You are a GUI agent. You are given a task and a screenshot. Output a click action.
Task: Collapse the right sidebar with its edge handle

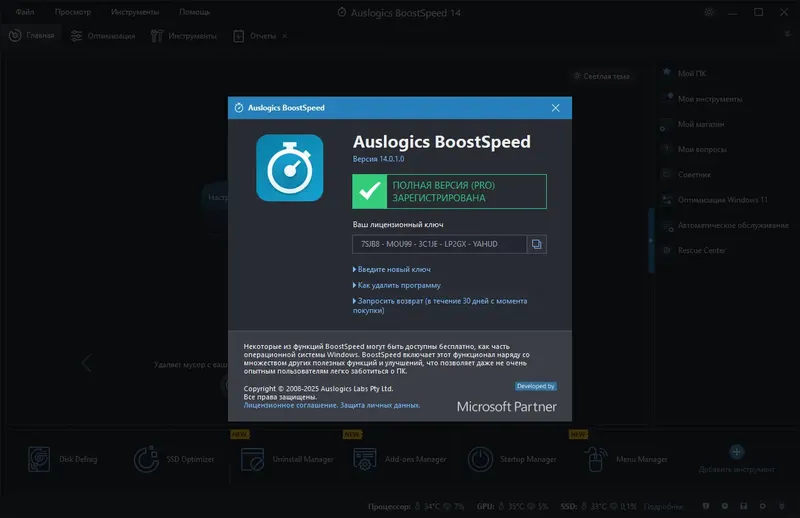651,240
